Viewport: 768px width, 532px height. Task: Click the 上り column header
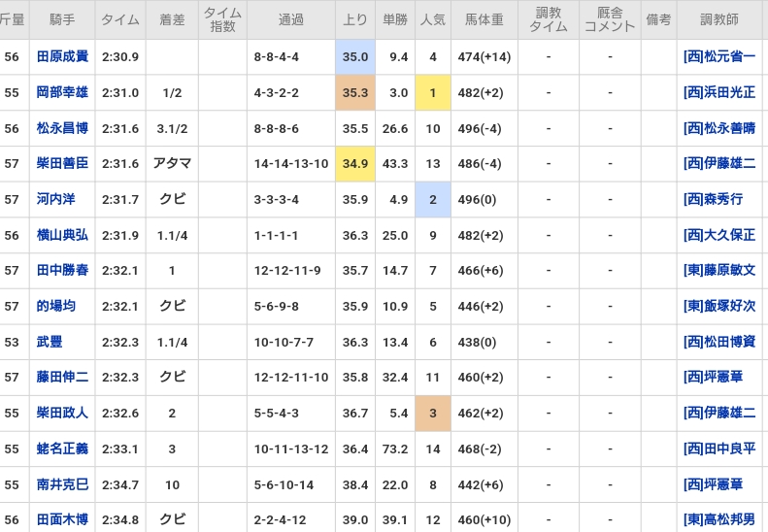[x=355, y=19]
